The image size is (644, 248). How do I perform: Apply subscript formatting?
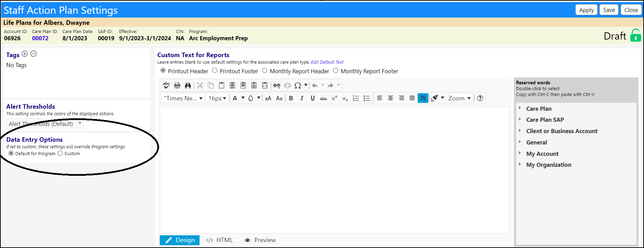tap(345, 98)
